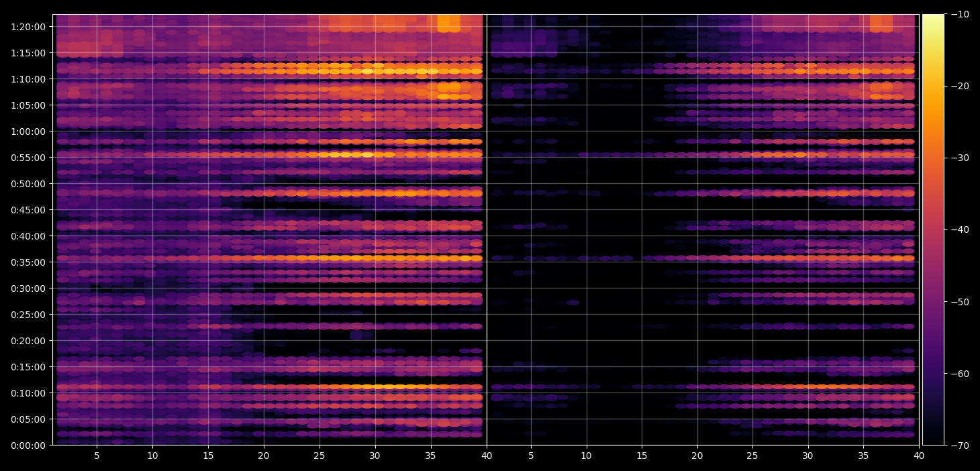Click the 0:40:00 y-axis tick label
Viewport: 980px width, 471px height.
click(x=28, y=236)
